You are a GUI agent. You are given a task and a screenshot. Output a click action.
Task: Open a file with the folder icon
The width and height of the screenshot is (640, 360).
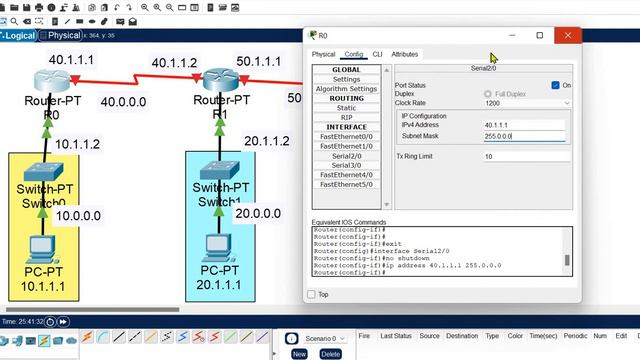[14, 7]
